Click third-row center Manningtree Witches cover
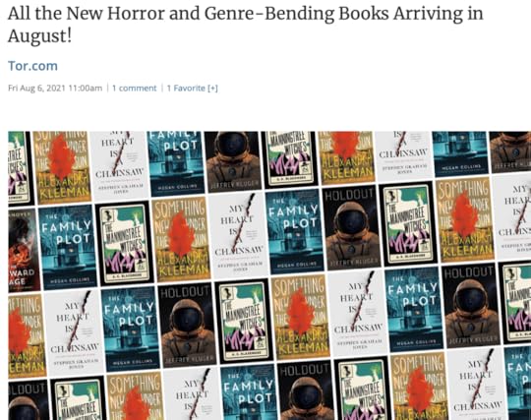 [244, 321]
